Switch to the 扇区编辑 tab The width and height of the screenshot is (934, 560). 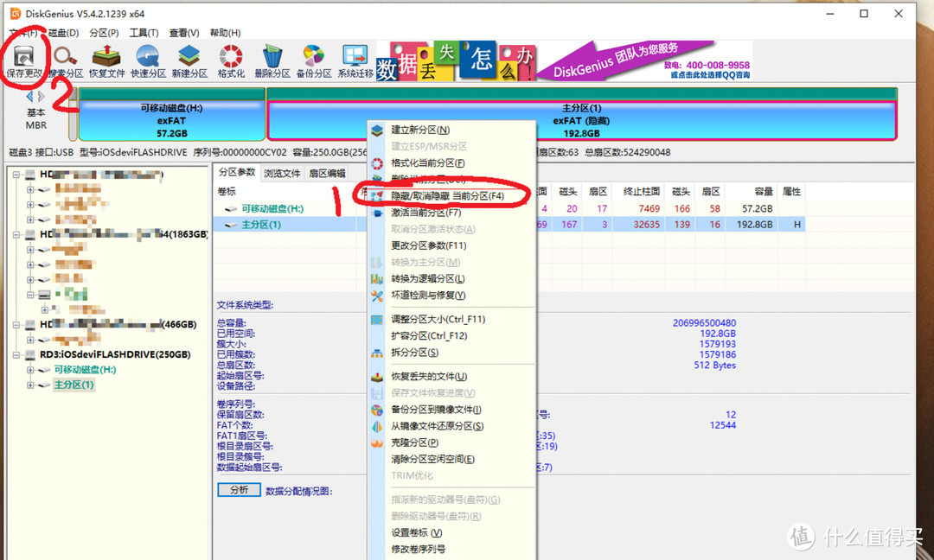(x=327, y=173)
